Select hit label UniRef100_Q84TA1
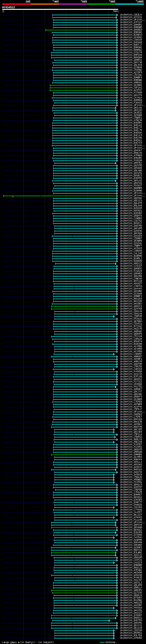This screenshot has width=146, height=644. coord(131,183)
